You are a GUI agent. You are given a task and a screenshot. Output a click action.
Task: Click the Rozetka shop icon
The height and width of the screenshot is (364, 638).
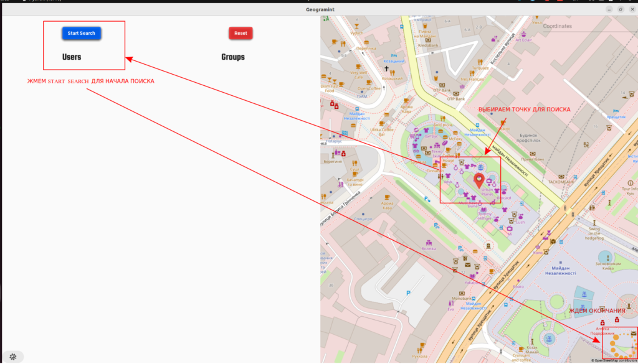pos(429,242)
